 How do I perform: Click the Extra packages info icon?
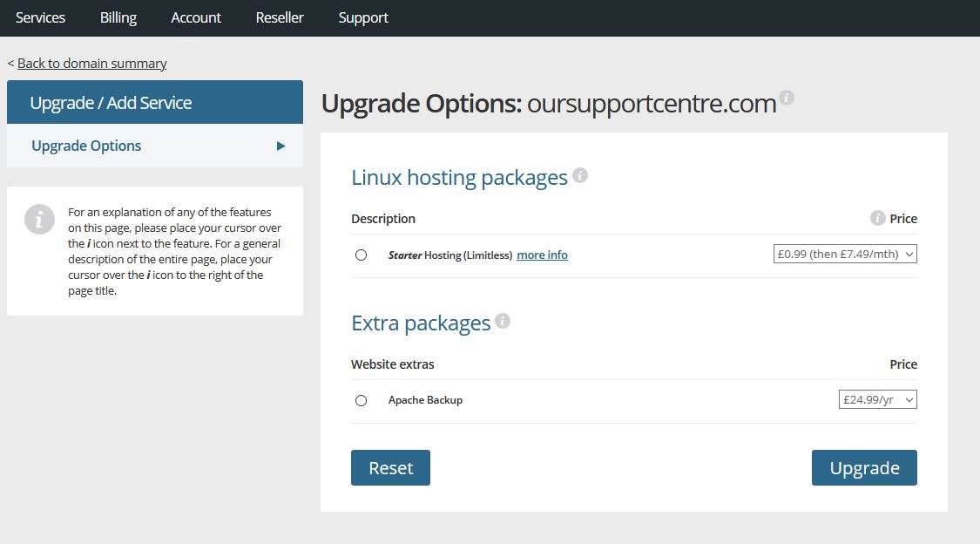(503, 320)
